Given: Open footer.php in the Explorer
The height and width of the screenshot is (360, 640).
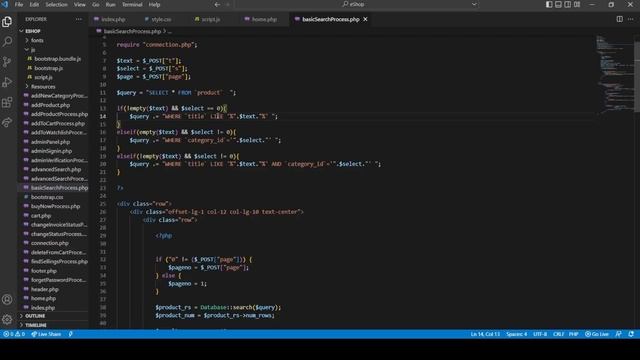Looking at the screenshot, I should (44, 271).
